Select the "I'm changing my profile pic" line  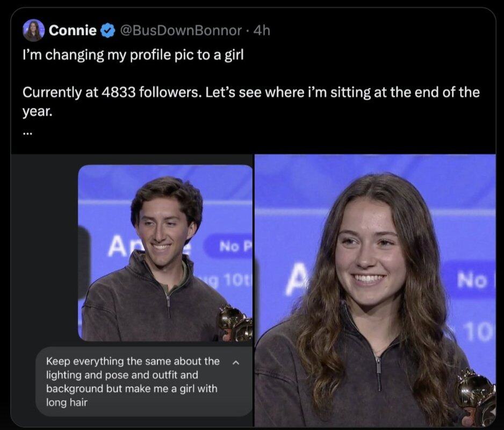pos(133,55)
